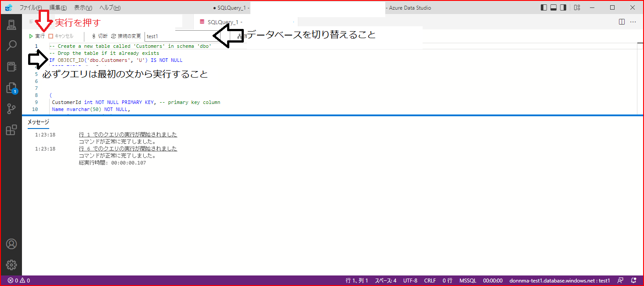Open the Customize Layout icon
644x286 pixels.
tap(577, 7)
